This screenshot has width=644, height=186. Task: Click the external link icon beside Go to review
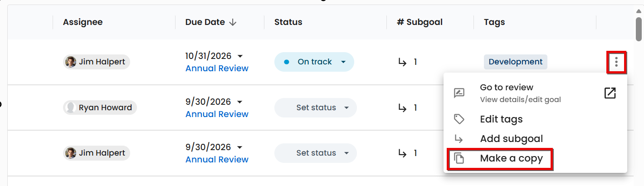tap(610, 93)
